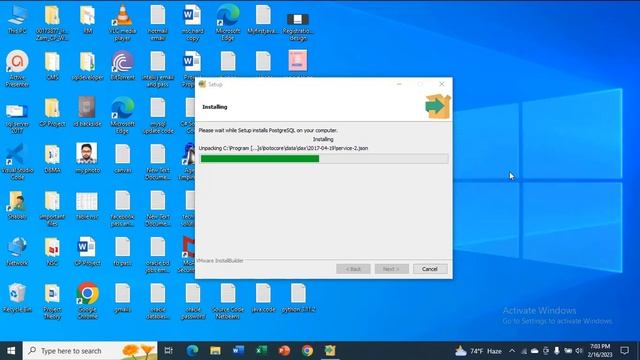Viewport: 640px width, 360px height.
Task: Open Word from the taskbar
Action: click(238, 351)
